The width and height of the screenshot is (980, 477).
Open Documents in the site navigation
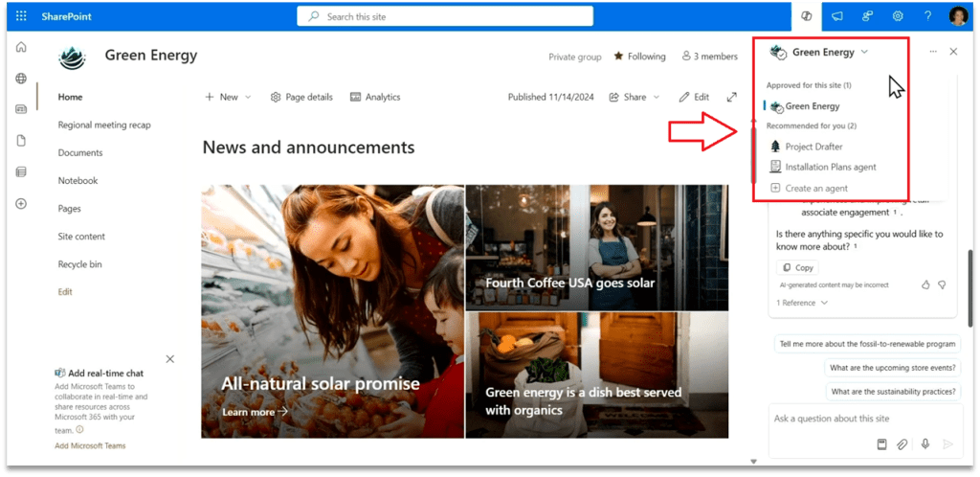click(80, 152)
